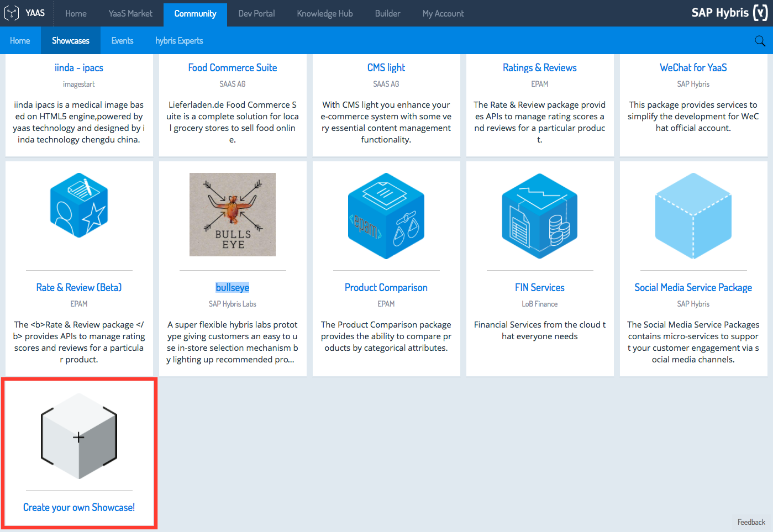Open My Account menu item

(443, 13)
